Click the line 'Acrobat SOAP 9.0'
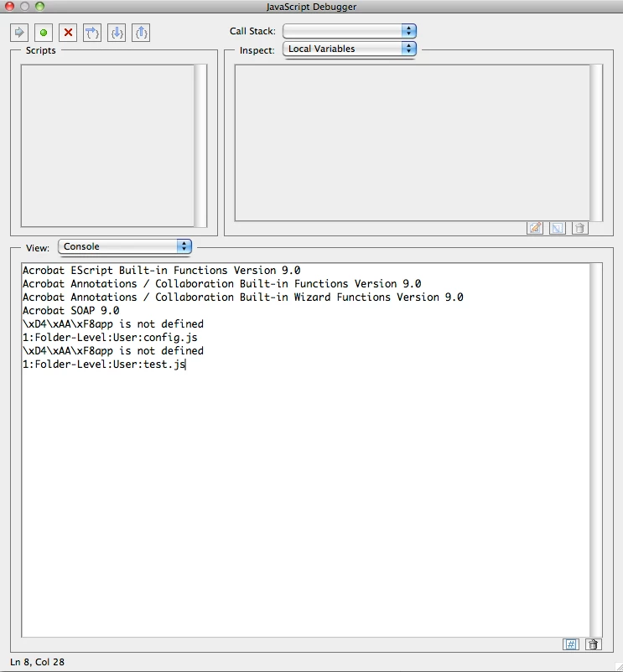 point(71,310)
